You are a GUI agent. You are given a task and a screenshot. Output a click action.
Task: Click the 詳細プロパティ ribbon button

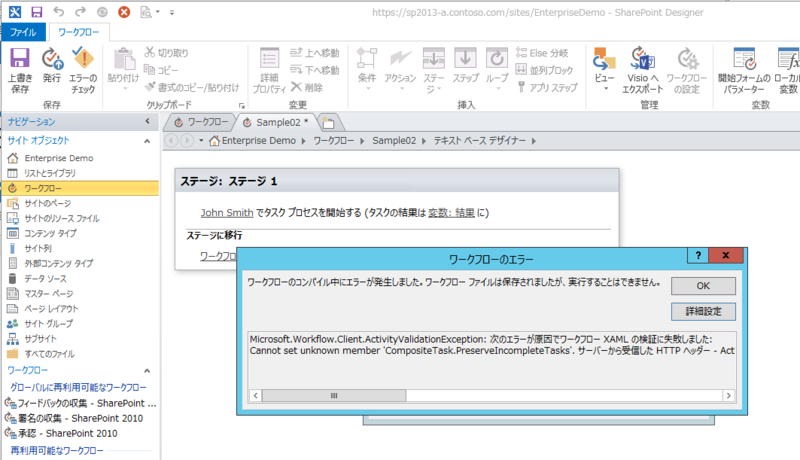point(269,71)
